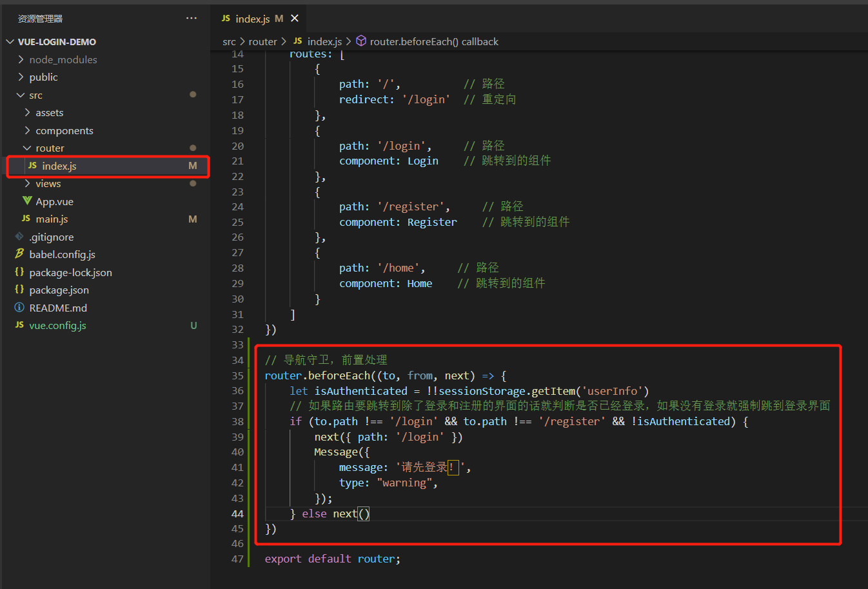The height and width of the screenshot is (589, 868).
Task: Click the src breadcrumb segment
Action: click(229, 42)
